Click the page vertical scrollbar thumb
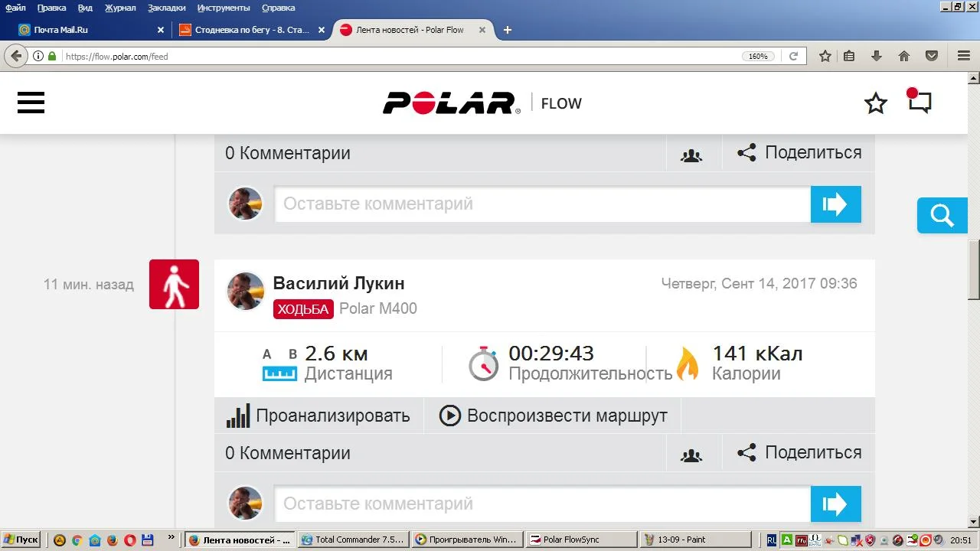Viewport: 980px width, 551px height. click(x=974, y=269)
